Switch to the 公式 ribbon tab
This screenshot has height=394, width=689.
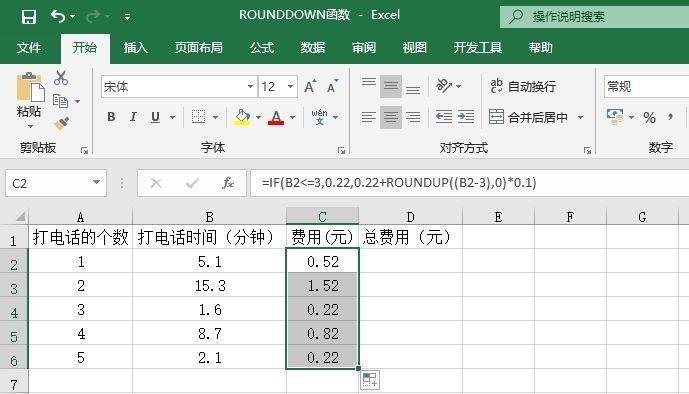coord(262,47)
